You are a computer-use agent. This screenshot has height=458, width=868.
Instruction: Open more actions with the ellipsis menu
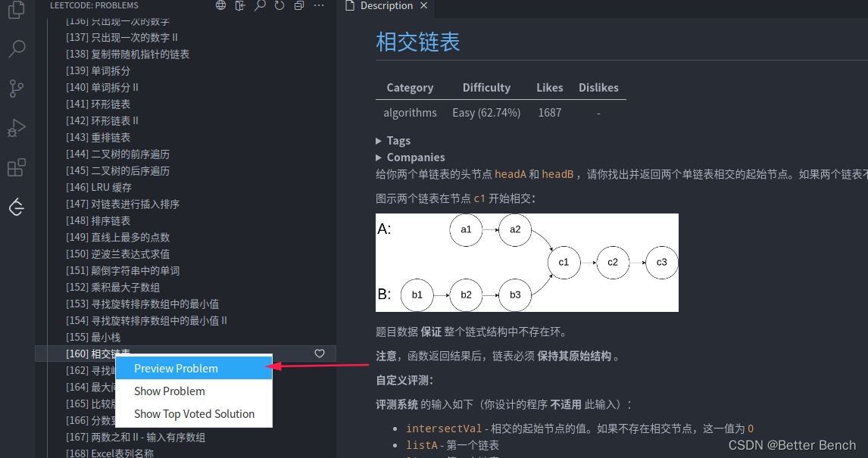(x=317, y=5)
